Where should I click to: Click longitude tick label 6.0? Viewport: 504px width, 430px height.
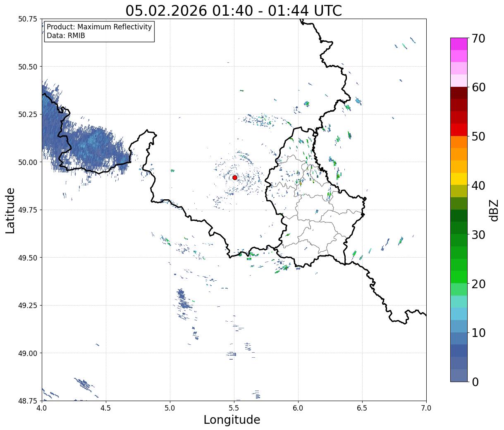tap(298, 408)
